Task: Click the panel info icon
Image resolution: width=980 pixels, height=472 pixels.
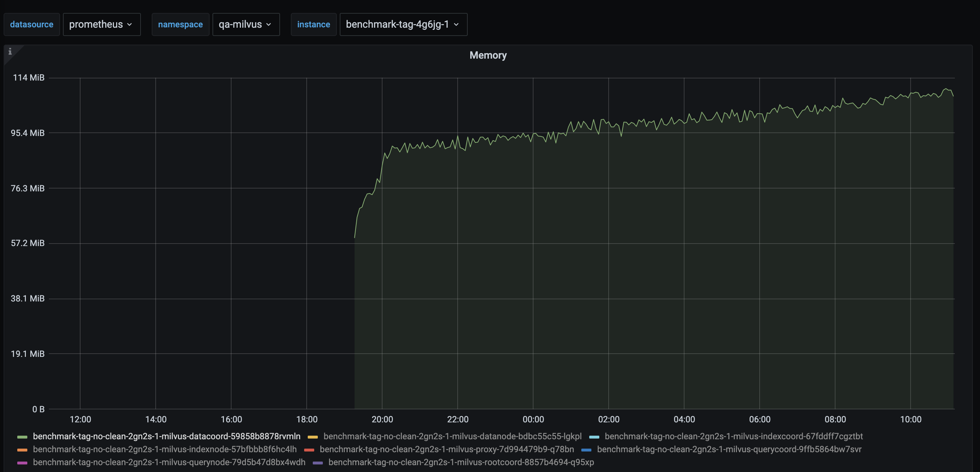Action: pos(10,51)
